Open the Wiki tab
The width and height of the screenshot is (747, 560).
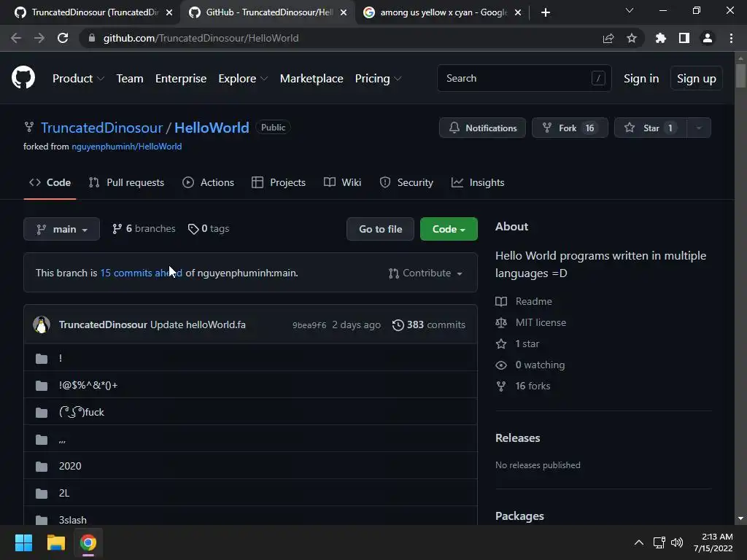coord(343,182)
